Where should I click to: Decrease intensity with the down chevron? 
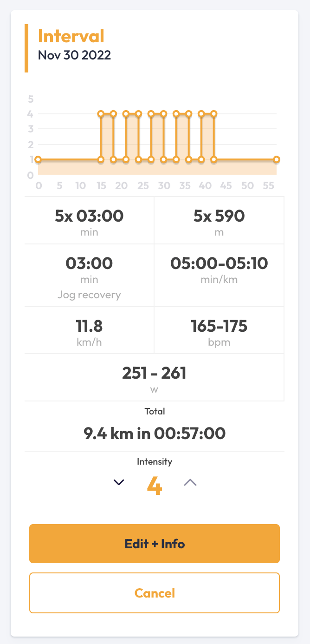[x=119, y=483]
